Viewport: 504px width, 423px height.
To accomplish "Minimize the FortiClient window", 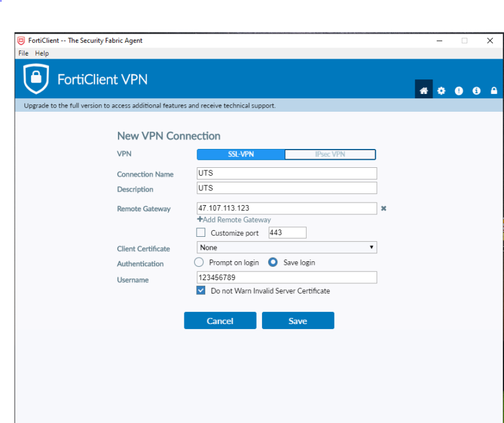I will tap(439, 40).
